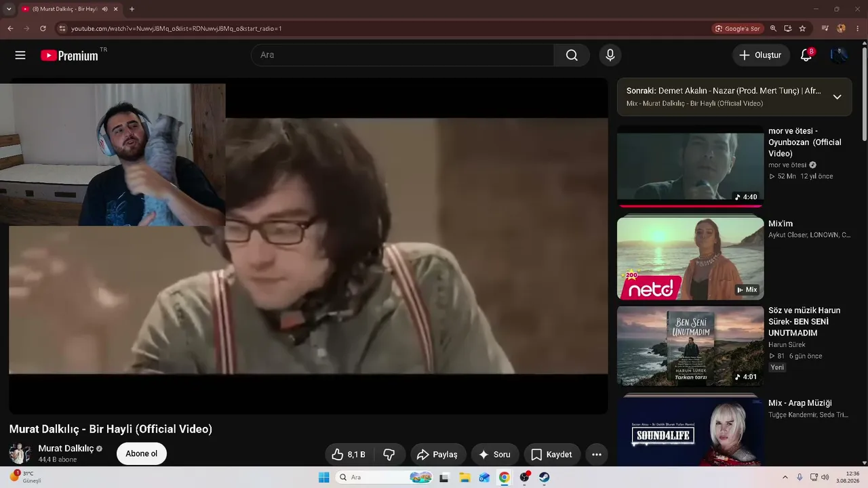868x488 pixels.
Task: Open more actions three-dot menu
Action: pos(597,454)
